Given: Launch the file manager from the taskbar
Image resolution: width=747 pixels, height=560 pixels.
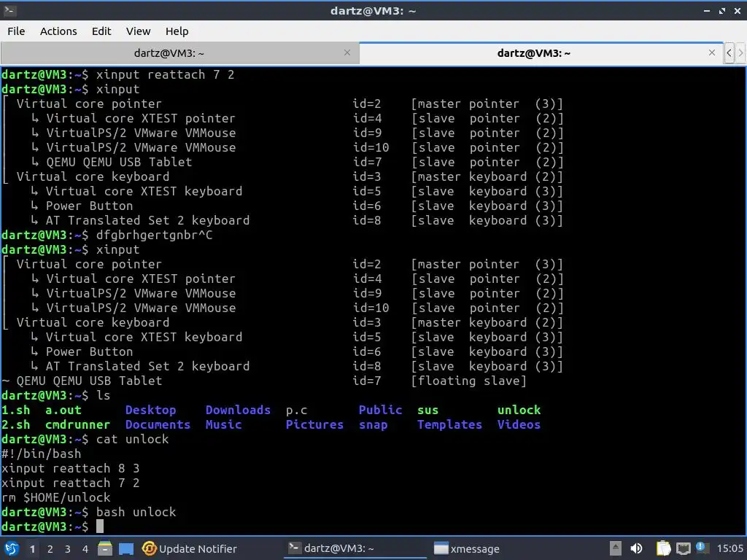Looking at the screenshot, I should coord(105,548).
